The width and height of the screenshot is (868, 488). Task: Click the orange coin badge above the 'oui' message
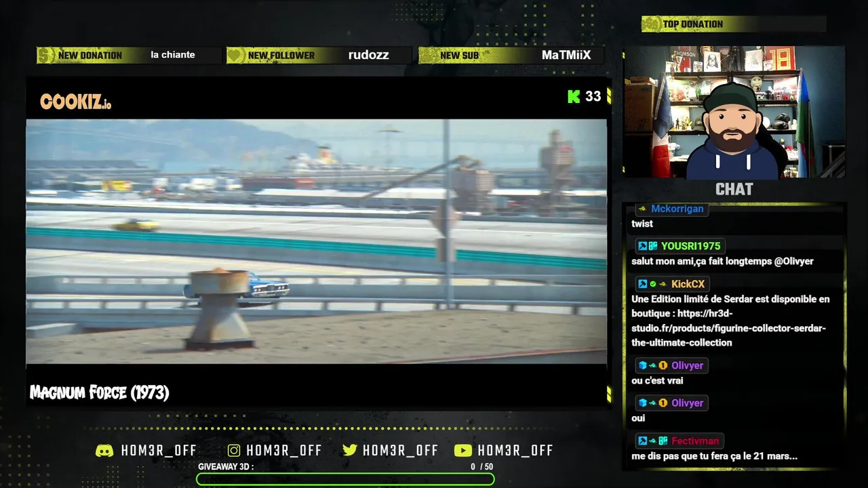click(x=663, y=403)
